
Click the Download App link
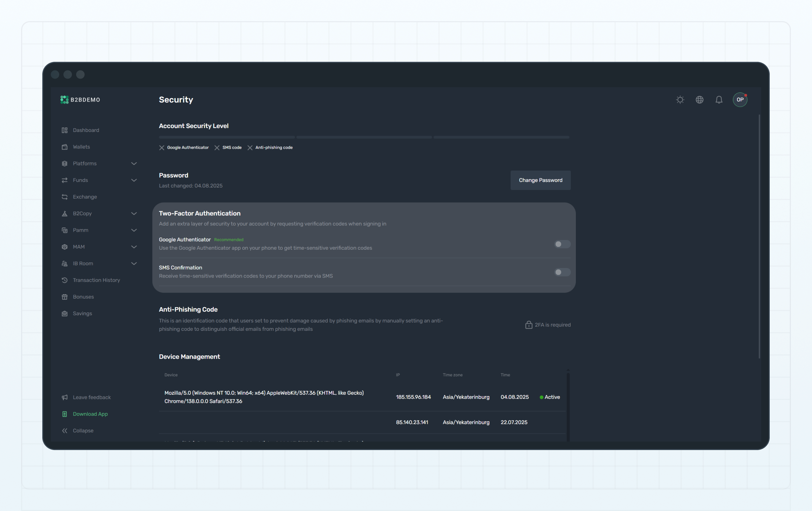[90, 414]
